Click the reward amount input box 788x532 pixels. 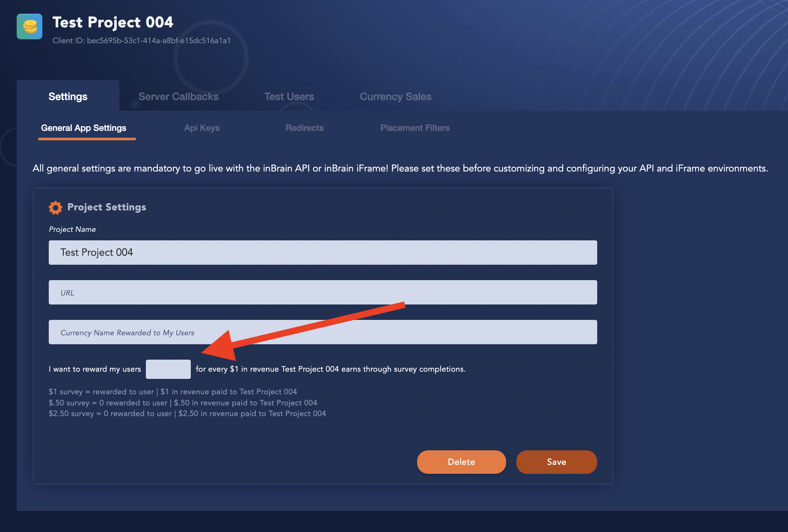[x=168, y=369]
